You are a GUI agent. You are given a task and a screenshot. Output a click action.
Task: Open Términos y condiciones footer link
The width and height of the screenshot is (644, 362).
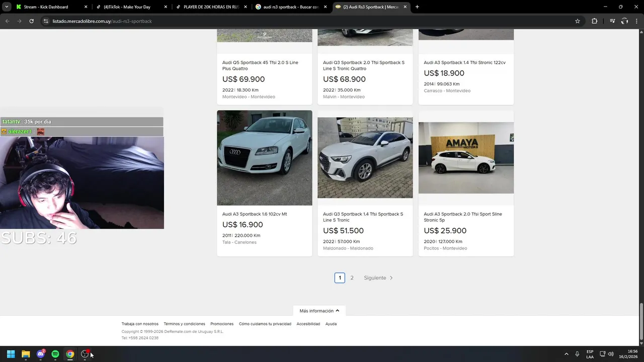(x=184, y=324)
